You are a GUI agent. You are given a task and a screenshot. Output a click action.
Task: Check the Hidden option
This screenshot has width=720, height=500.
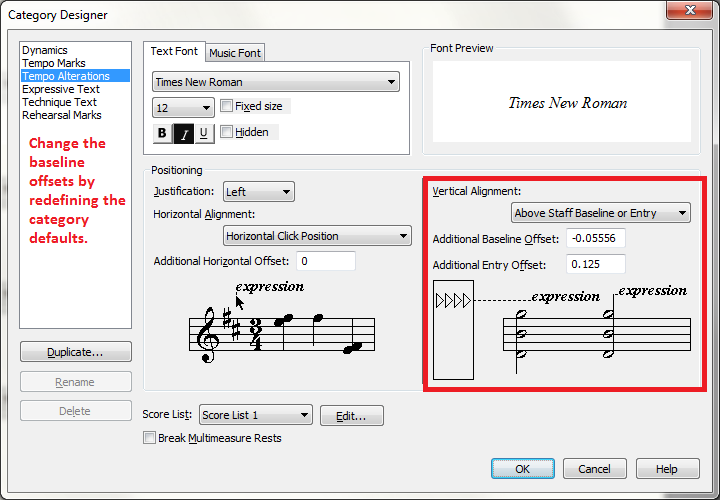(x=227, y=132)
